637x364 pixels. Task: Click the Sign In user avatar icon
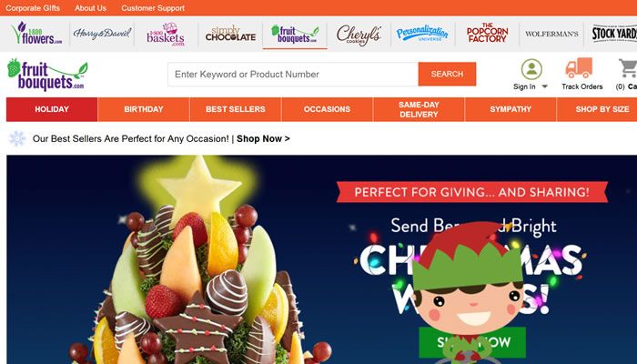(x=531, y=69)
